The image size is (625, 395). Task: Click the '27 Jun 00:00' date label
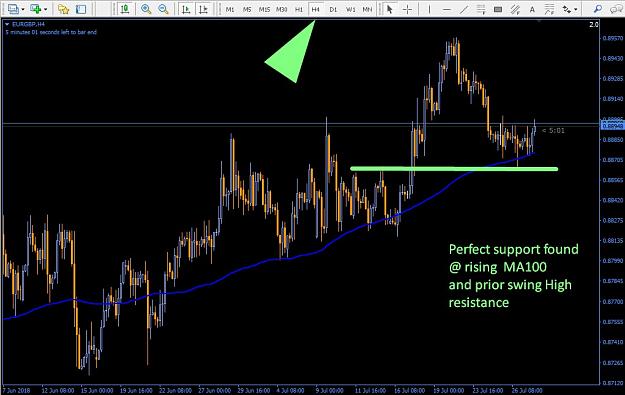pyautogui.click(x=214, y=391)
